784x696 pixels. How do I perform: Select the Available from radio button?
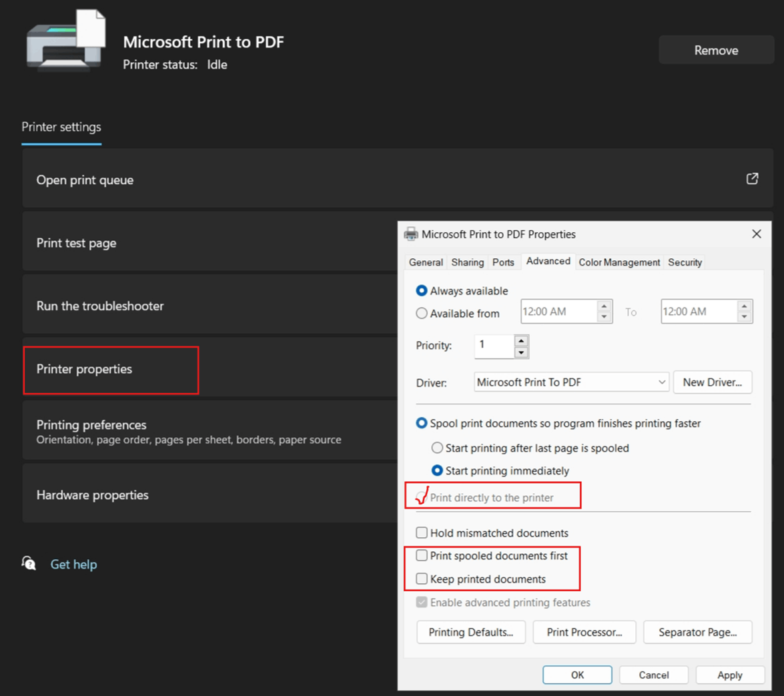(x=422, y=313)
